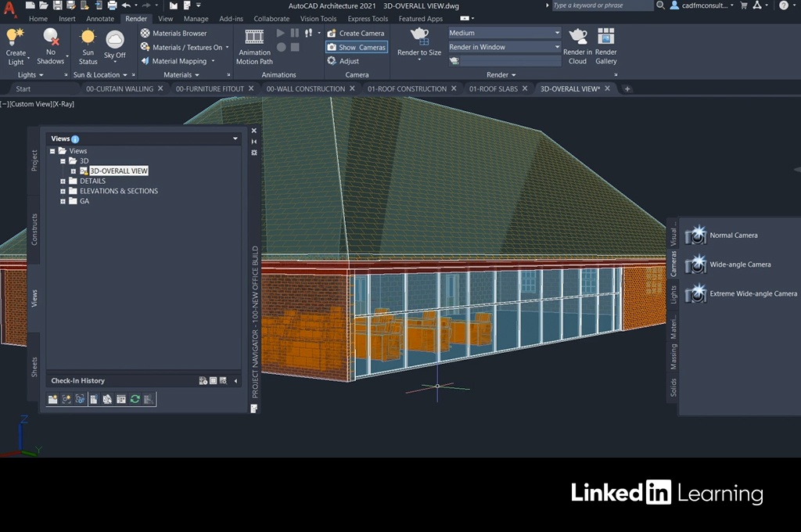This screenshot has width=801, height=532.
Task: Expand the DETAILS folder in Views
Action: 63,181
